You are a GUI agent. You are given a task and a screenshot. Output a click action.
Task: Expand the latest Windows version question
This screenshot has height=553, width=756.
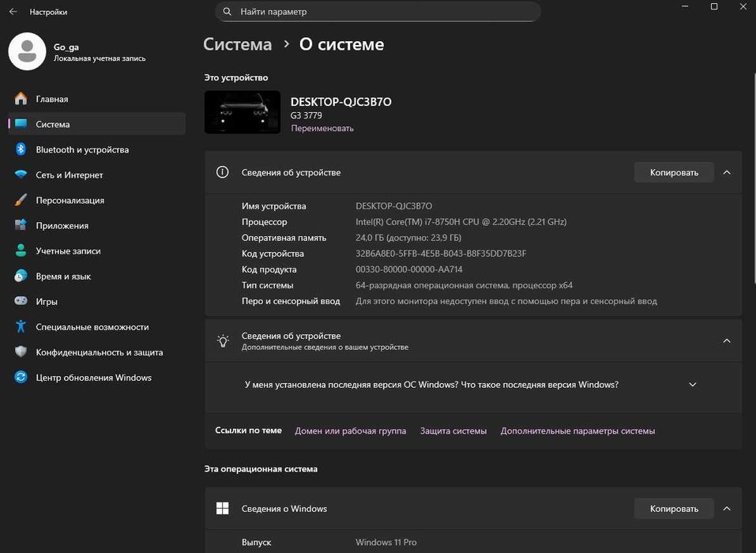[x=692, y=384]
